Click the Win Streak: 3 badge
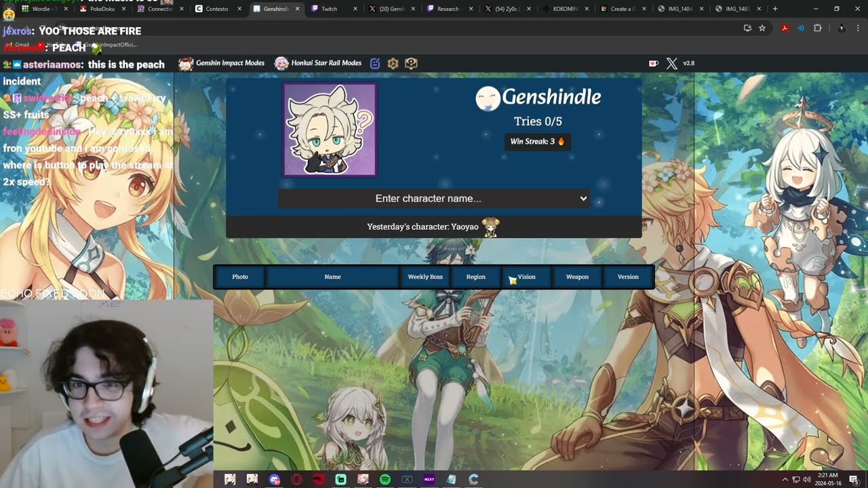Image resolution: width=868 pixels, height=488 pixels. tap(537, 142)
